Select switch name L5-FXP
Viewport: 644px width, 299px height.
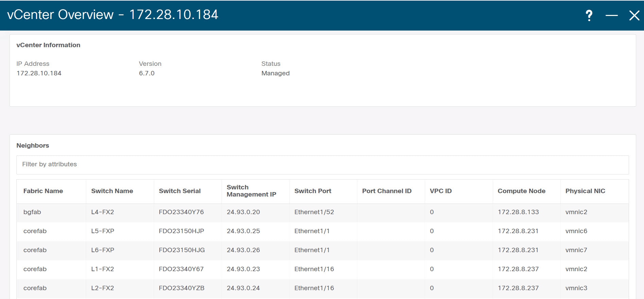tap(103, 231)
